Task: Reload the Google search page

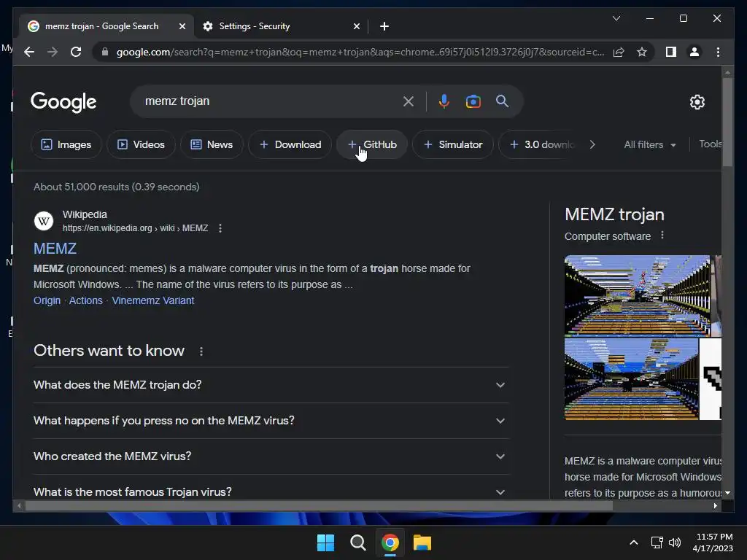Action: 76,52
